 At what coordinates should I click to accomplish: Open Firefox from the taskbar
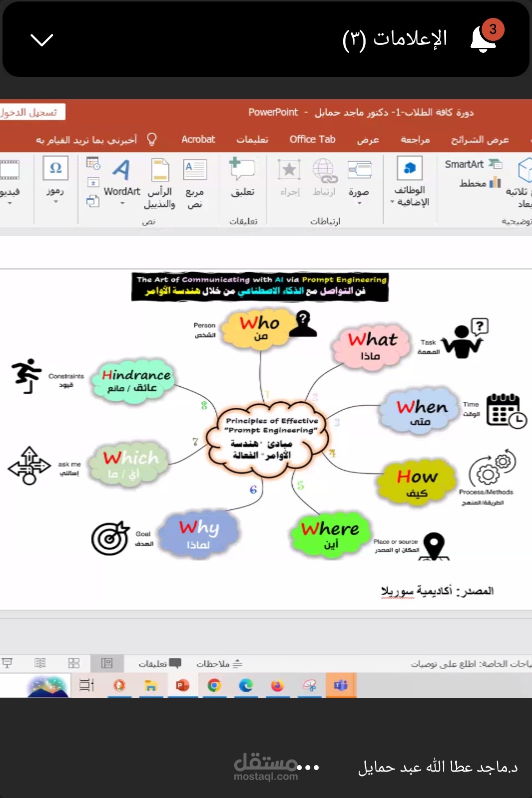[x=277, y=685]
